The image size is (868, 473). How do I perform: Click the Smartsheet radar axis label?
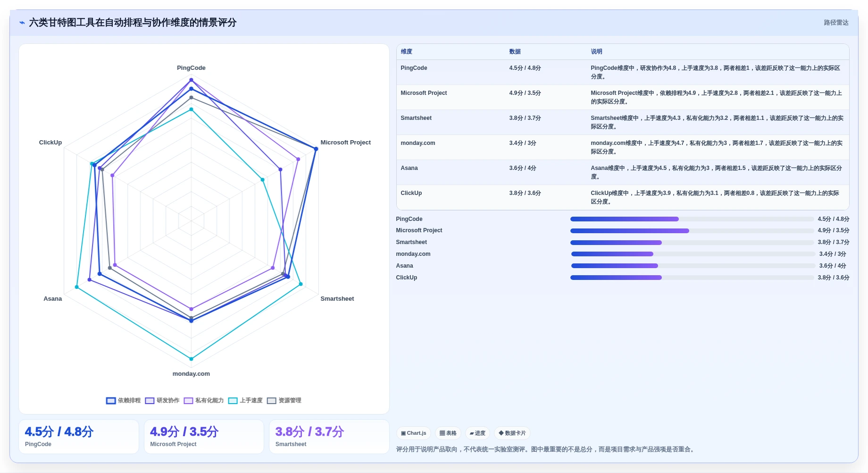(337, 299)
